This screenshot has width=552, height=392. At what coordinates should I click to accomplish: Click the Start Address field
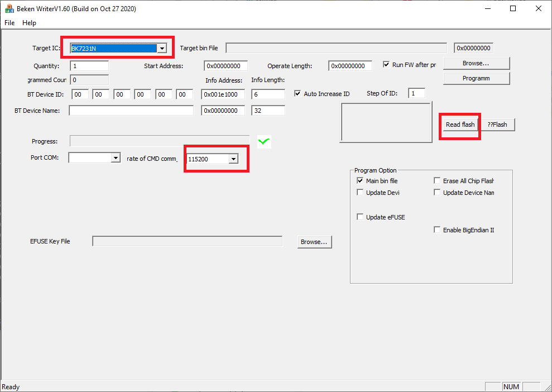point(225,66)
